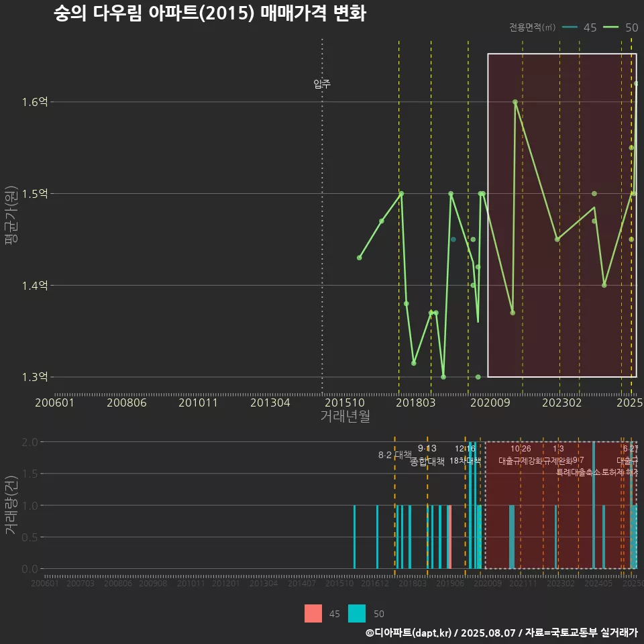Click 201803 on the price chart x-axis
Viewport: 644px width, 644px height.
[416, 402]
